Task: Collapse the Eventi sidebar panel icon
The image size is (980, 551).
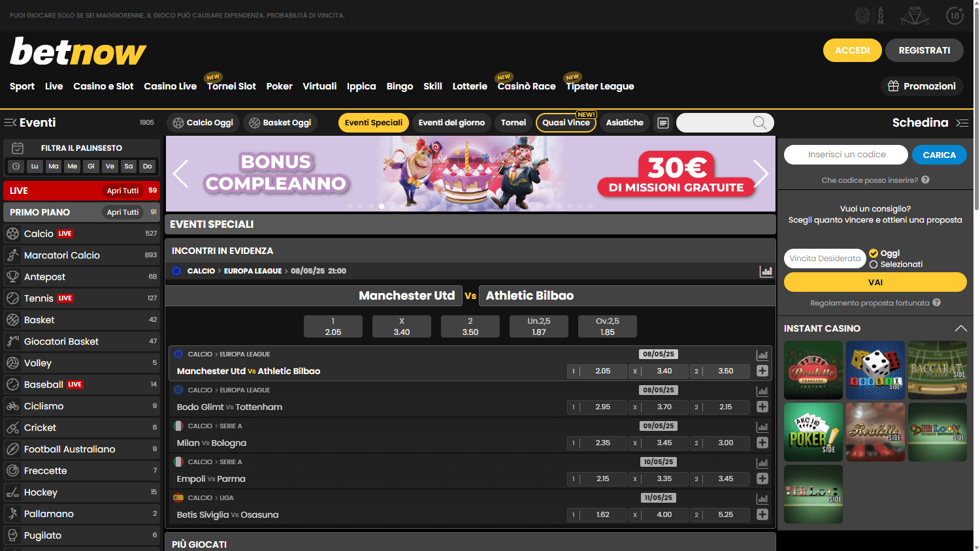Action: tap(10, 123)
